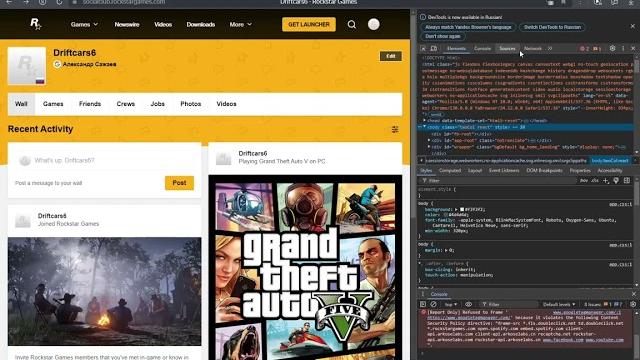Open Recent Activity filter settings icon
The image size is (640, 360).
395,129
